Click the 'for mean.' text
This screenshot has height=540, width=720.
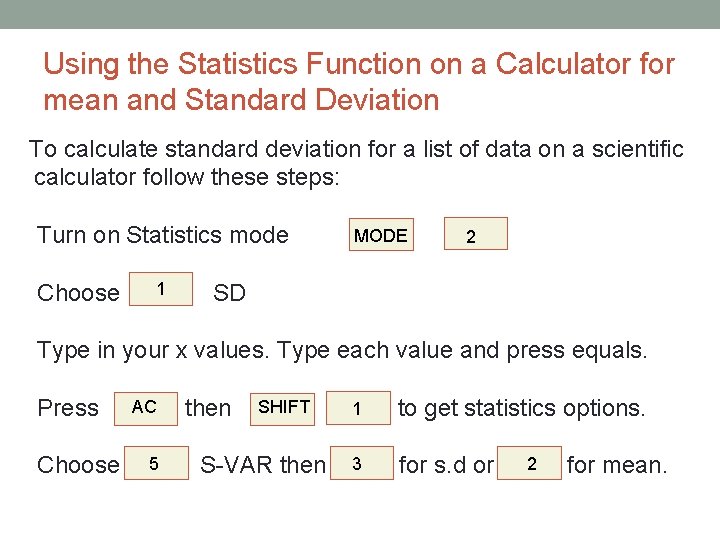point(616,465)
